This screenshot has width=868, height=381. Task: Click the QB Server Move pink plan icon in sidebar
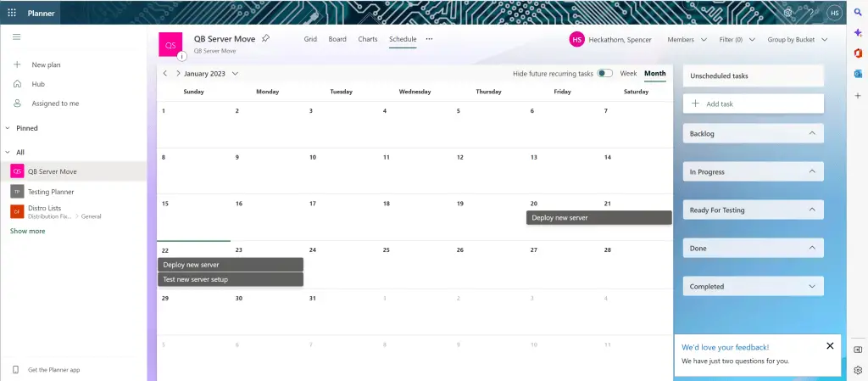[17, 171]
